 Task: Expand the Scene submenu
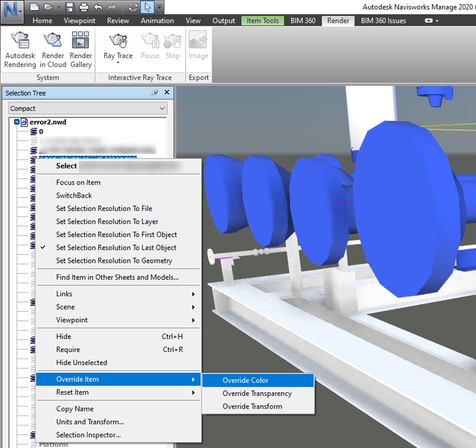click(118, 307)
